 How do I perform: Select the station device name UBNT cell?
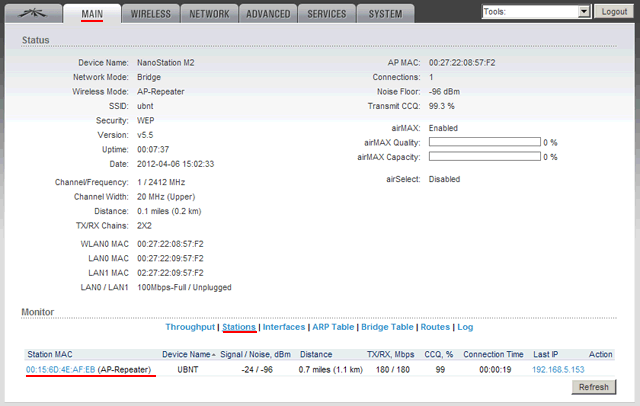(188, 370)
